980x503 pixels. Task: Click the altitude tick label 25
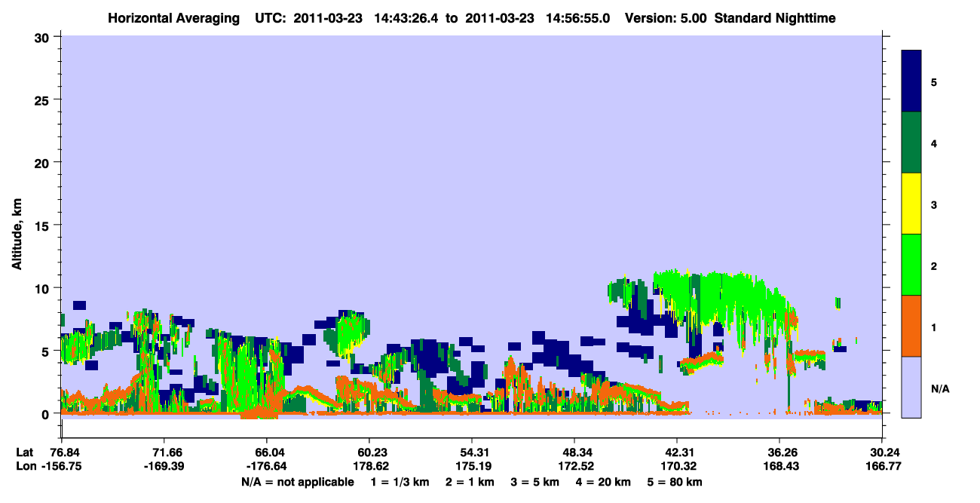pos(44,100)
